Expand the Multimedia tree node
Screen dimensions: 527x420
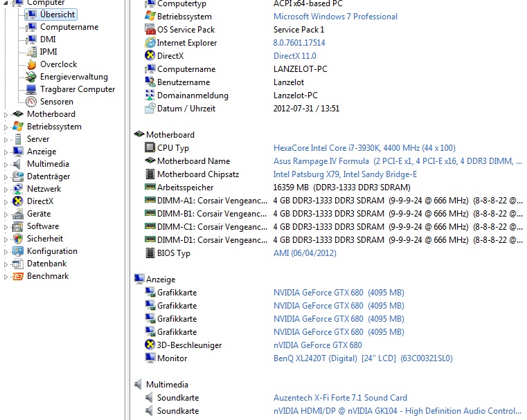pyautogui.click(x=6, y=165)
